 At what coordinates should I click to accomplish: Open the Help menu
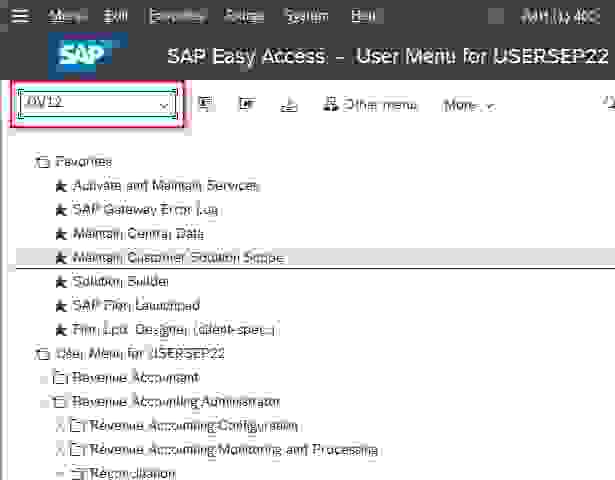coord(364,16)
